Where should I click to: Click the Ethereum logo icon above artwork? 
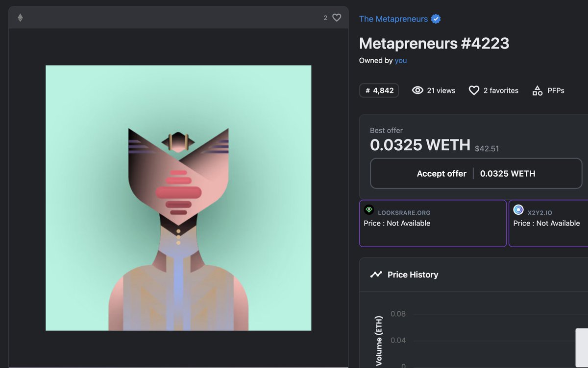(x=20, y=18)
